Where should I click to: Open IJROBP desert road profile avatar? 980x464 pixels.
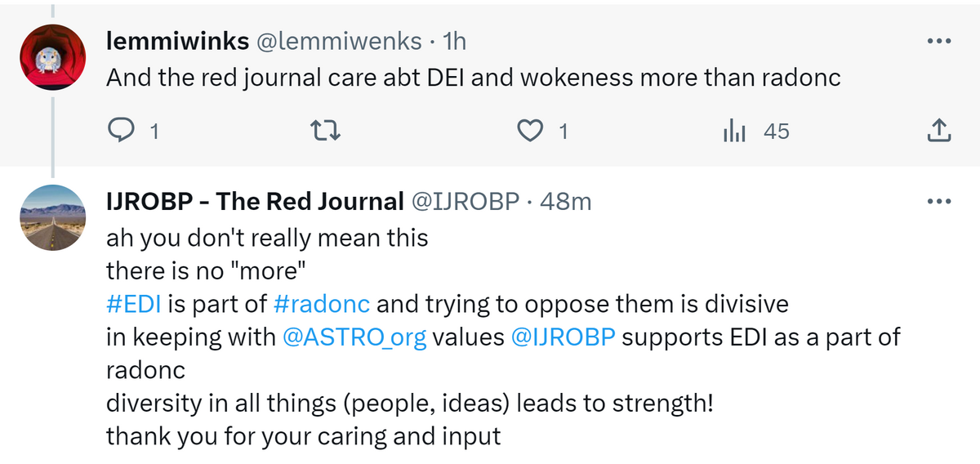[52, 216]
